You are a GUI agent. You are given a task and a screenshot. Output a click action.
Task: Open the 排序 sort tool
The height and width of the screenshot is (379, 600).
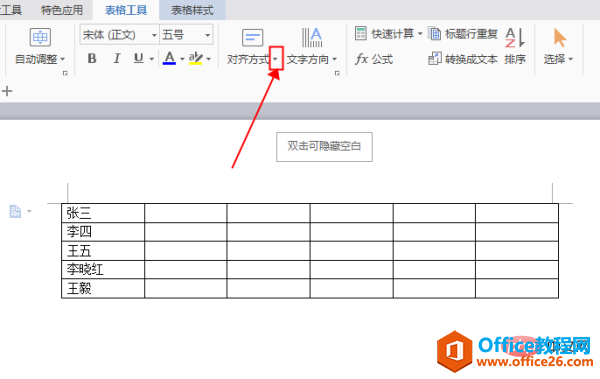click(x=515, y=46)
